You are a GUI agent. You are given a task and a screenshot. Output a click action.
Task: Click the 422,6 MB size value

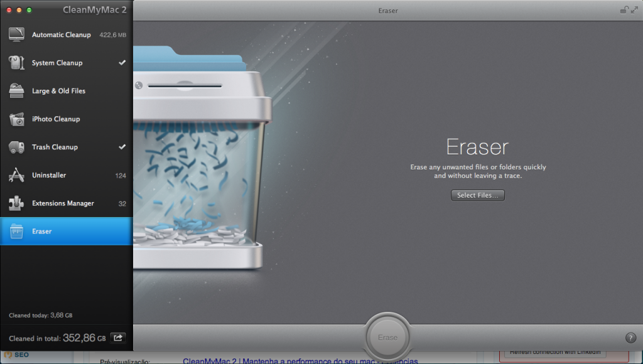[113, 35]
